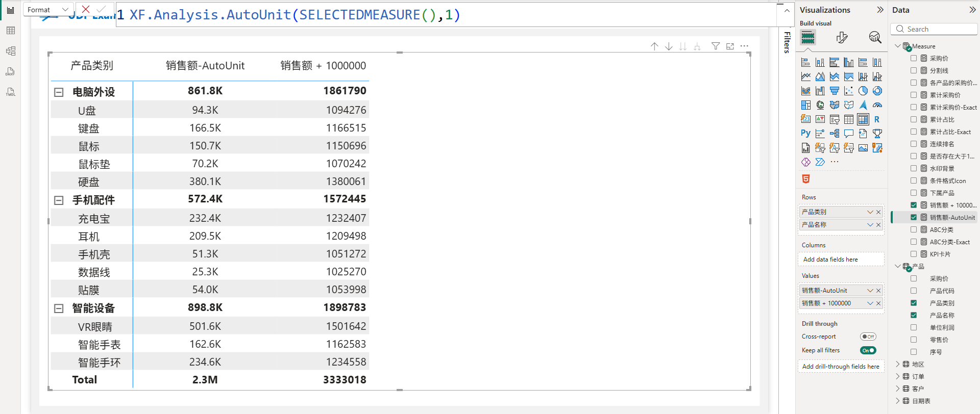Click the drill up arrow
Image resolution: width=980 pixels, height=414 pixels.
(x=654, y=46)
